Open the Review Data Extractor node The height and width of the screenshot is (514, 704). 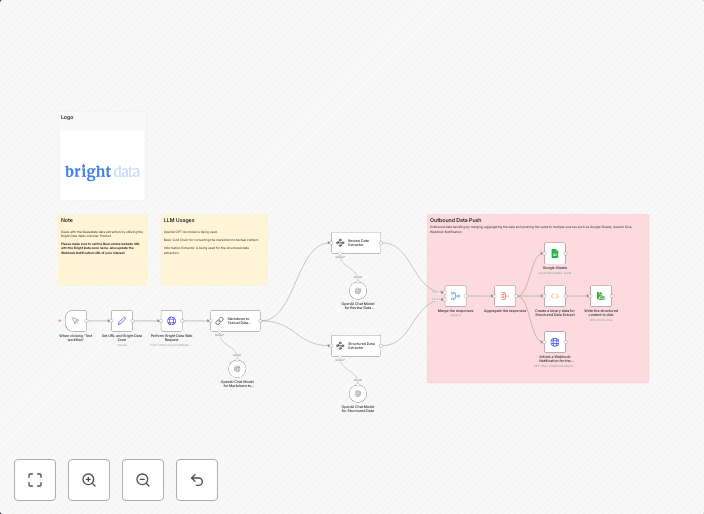tap(356, 243)
